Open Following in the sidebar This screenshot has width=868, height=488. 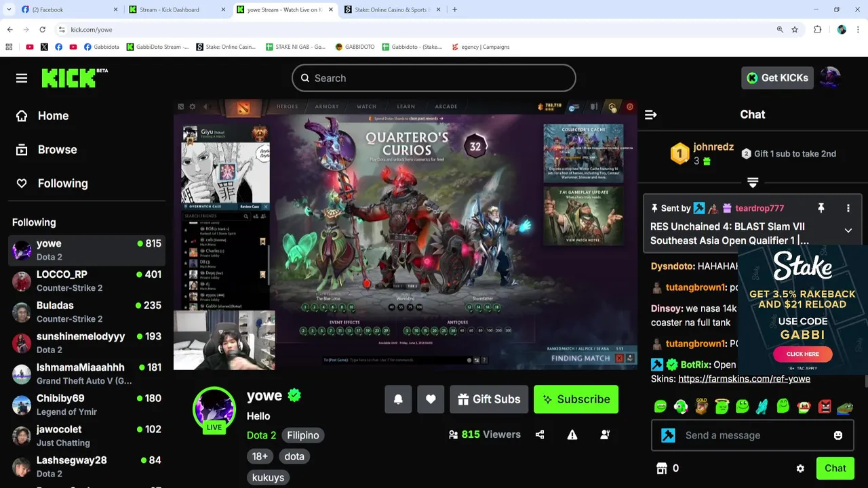(52, 184)
